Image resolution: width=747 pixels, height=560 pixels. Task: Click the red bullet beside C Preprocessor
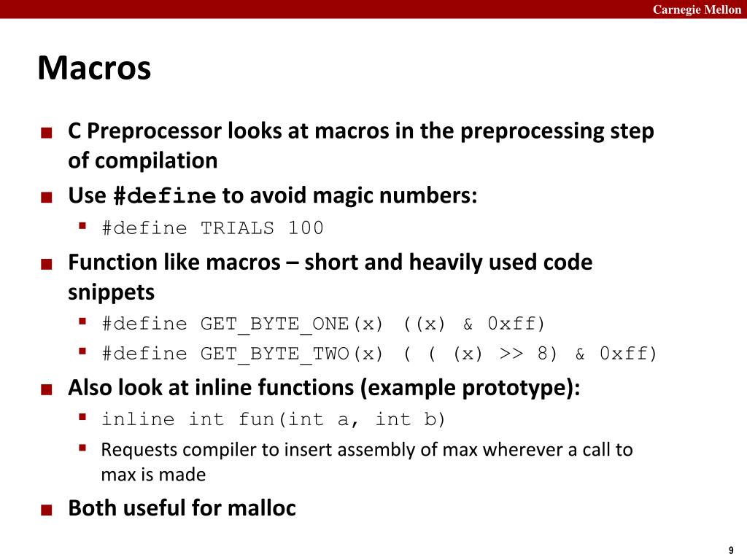coord(46,132)
